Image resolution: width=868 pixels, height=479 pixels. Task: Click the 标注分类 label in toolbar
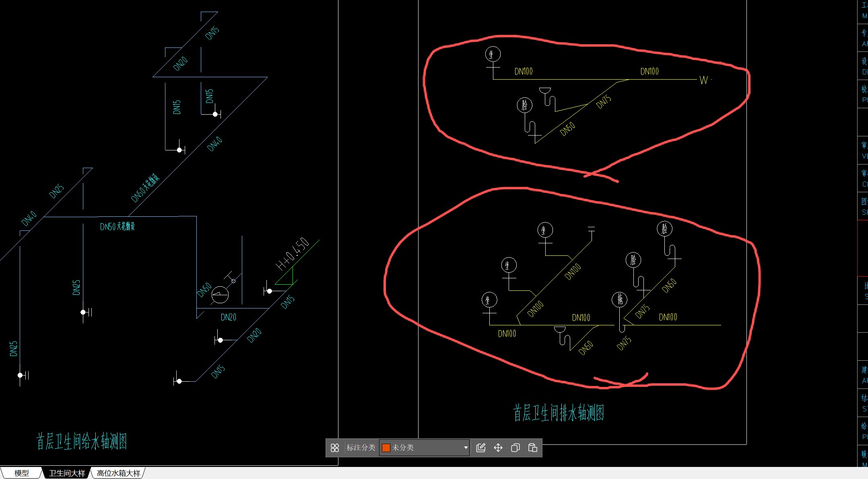coord(361,448)
